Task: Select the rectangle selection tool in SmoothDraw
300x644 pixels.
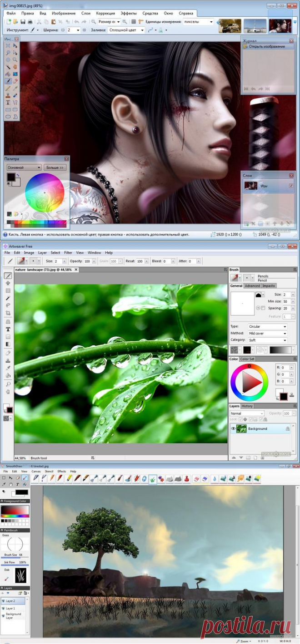Action: (4, 478)
